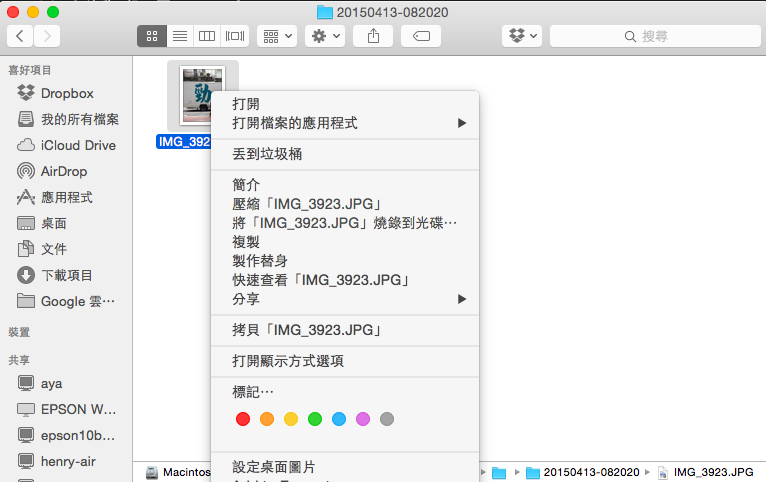Choose 簡介 in the context menu
The height and width of the screenshot is (482, 766).
(x=345, y=185)
